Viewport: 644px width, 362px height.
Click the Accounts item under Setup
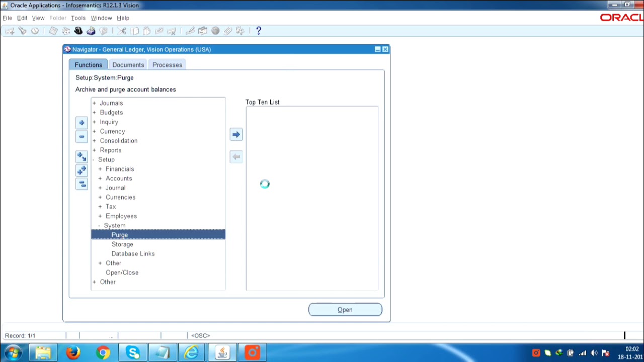click(x=119, y=178)
